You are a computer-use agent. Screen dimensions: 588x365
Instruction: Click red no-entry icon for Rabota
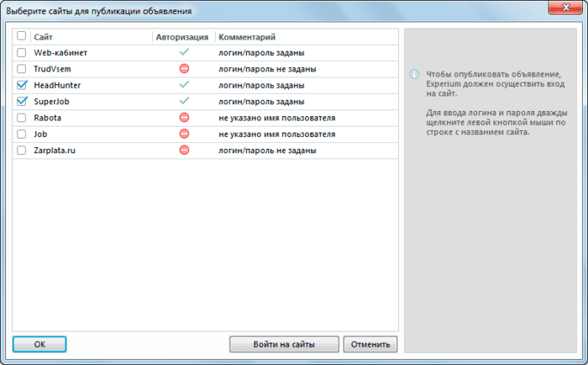(184, 118)
